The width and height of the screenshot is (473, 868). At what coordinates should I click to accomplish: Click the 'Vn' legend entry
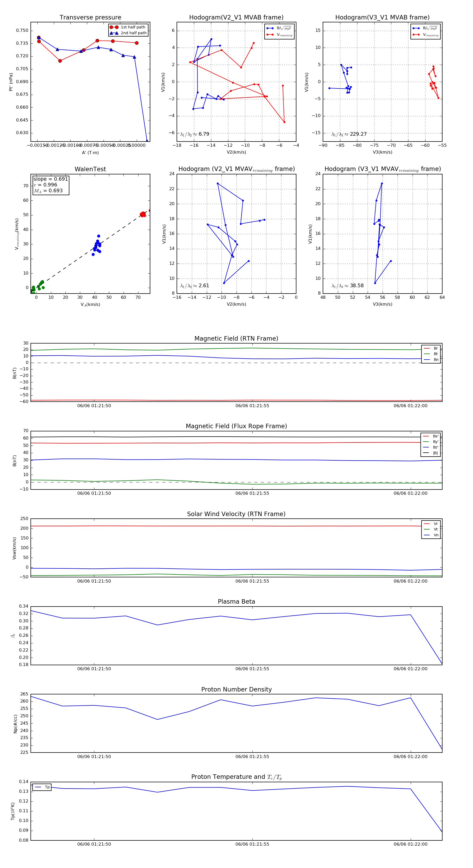[x=431, y=535]
